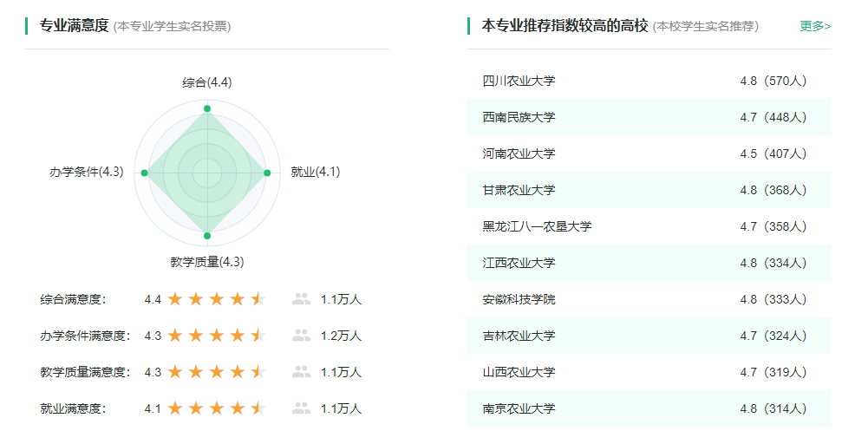The width and height of the screenshot is (868, 444).
Task: Click the left radar point 办学条件
Action: tap(145, 173)
